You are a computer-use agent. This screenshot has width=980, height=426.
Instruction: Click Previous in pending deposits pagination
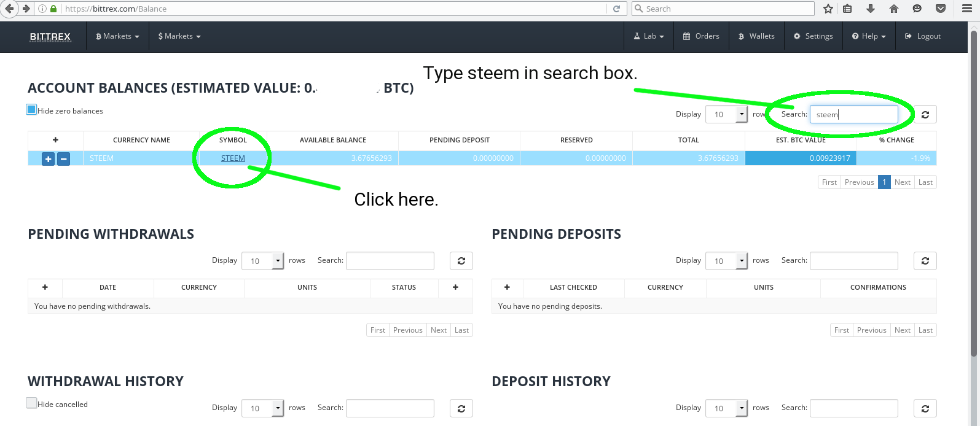coord(872,330)
